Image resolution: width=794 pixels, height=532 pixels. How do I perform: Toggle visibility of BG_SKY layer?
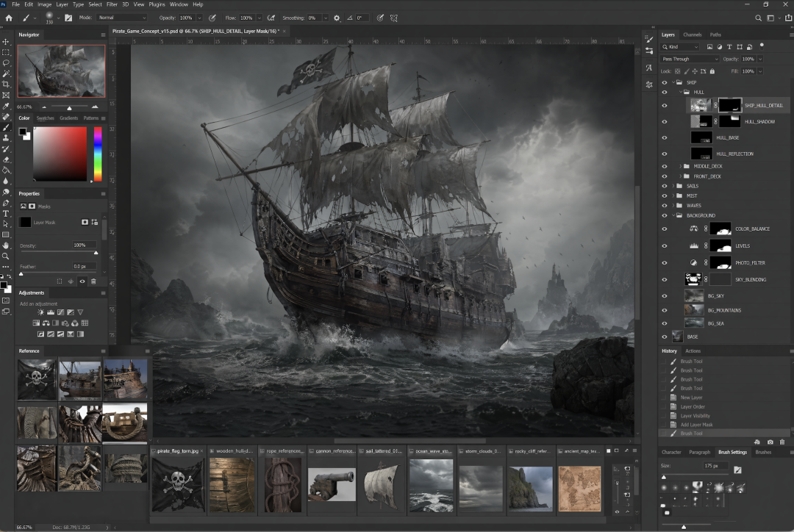[665, 296]
